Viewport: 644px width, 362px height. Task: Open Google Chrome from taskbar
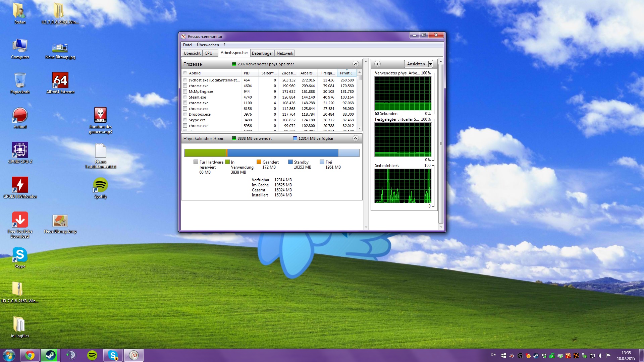point(30,355)
